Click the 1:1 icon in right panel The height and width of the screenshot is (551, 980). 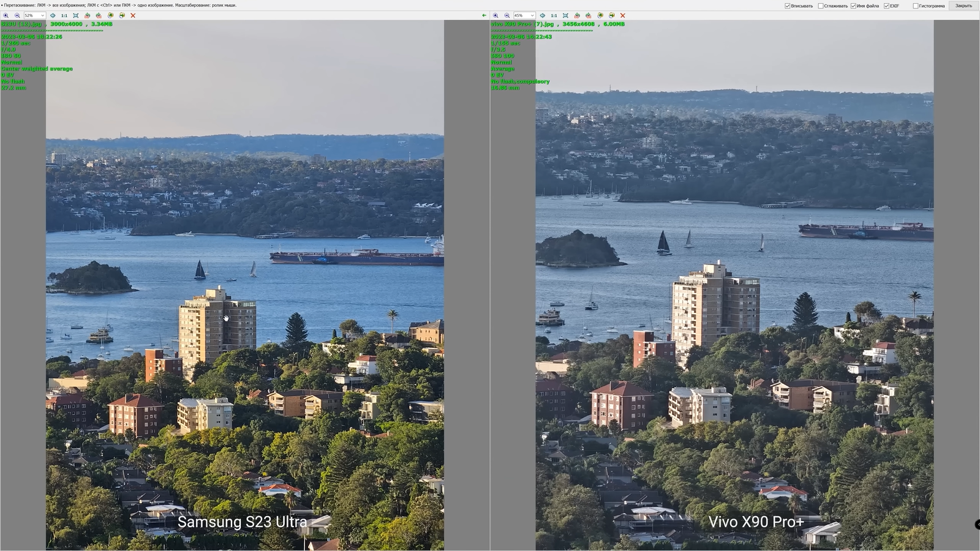pos(554,15)
